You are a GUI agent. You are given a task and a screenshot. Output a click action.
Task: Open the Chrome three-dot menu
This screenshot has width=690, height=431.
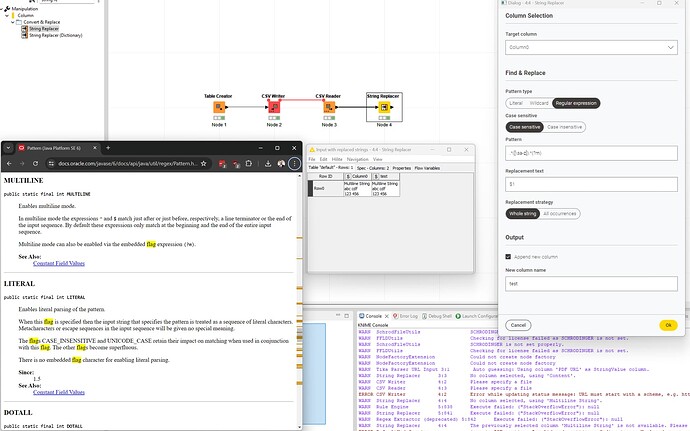pyautogui.click(x=293, y=160)
